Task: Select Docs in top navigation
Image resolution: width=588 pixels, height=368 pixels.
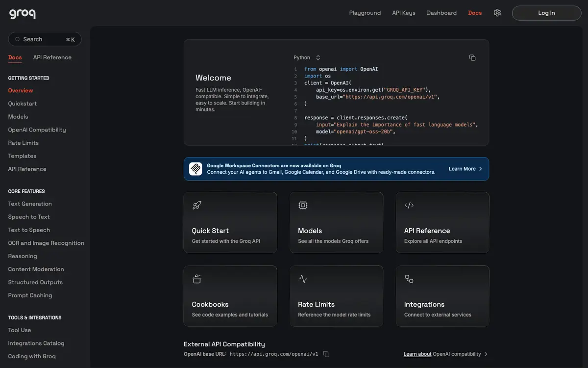Action: [475, 13]
